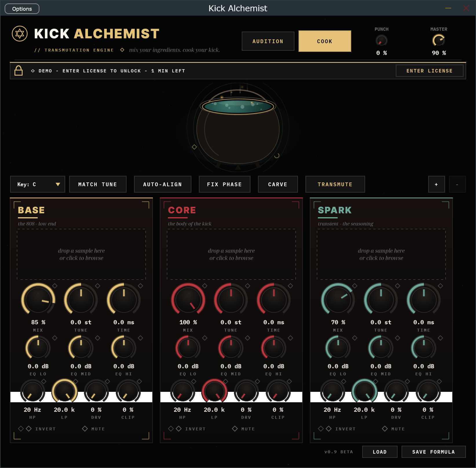The width and height of the screenshot is (476, 468).
Task: Mute the BASE layer
Action: (94, 429)
